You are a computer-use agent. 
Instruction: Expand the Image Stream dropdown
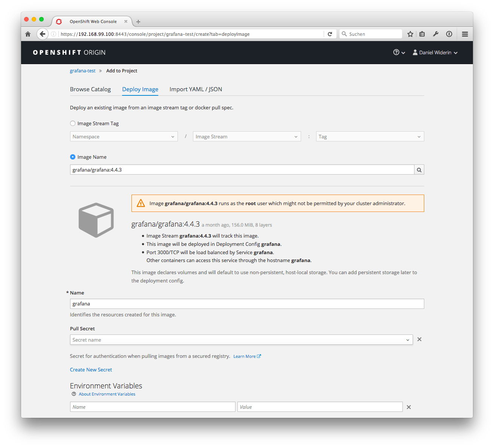coord(247,137)
